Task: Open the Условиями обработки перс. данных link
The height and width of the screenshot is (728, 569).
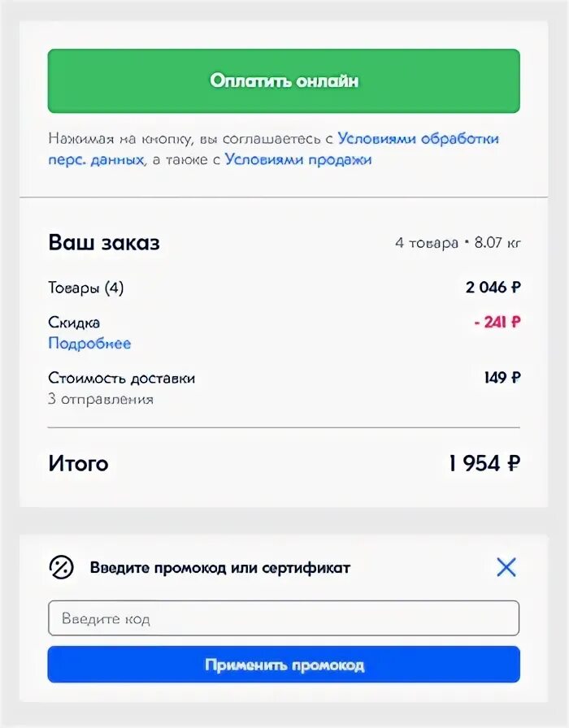Action: (418, 139)
